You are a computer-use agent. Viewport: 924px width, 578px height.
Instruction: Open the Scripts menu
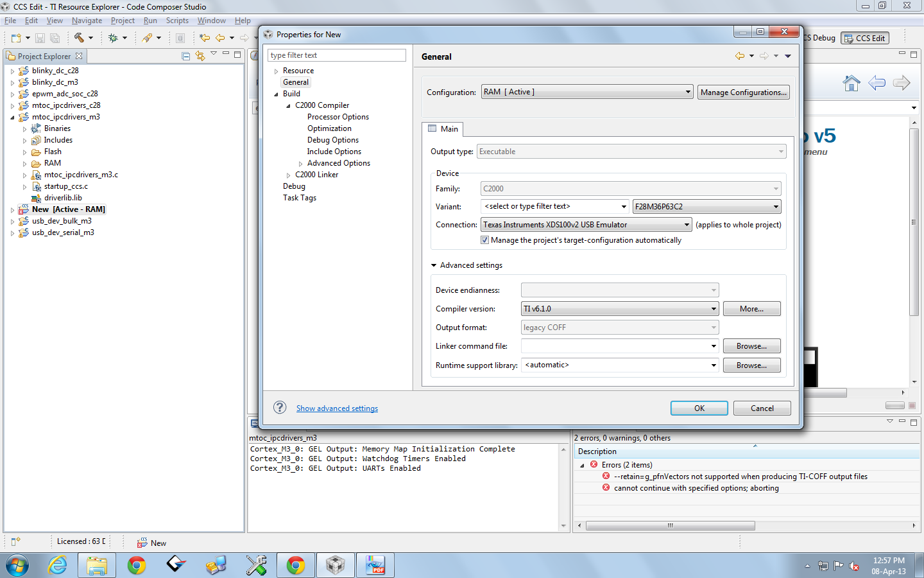(177, 21)
